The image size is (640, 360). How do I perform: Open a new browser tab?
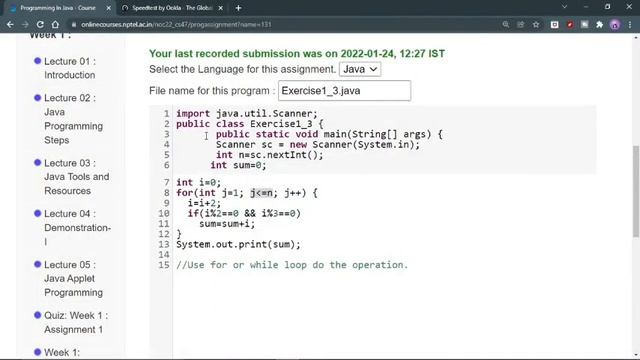click(238, 8)
